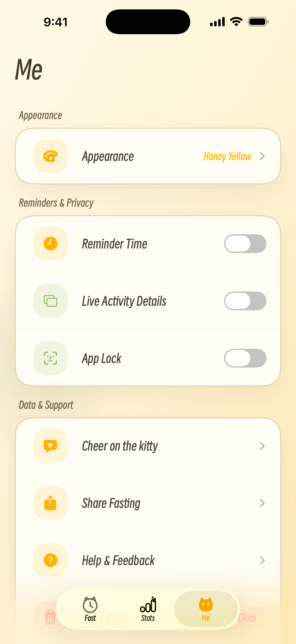Tap the clock icon for Reminder Time
The image size is (296, 644).
pos(50,243)
